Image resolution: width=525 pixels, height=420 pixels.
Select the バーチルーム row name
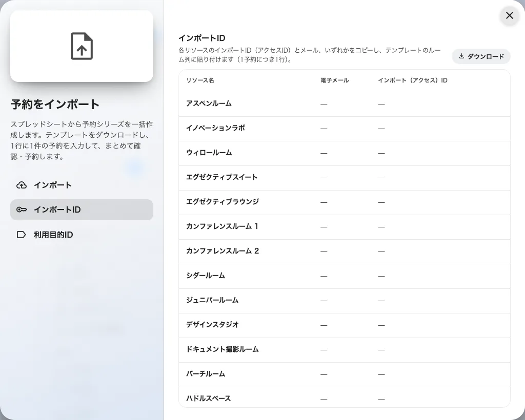coord(206,374)
